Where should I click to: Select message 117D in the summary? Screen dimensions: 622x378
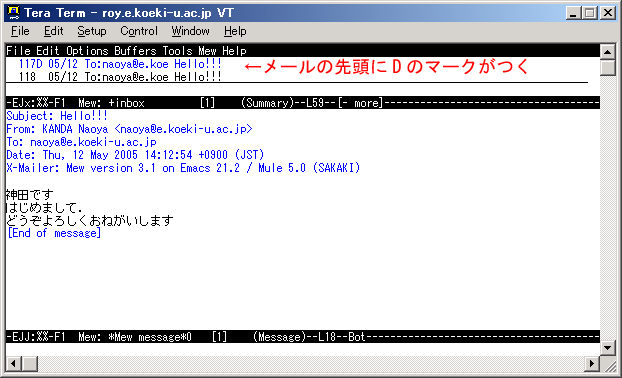point(120,64)
